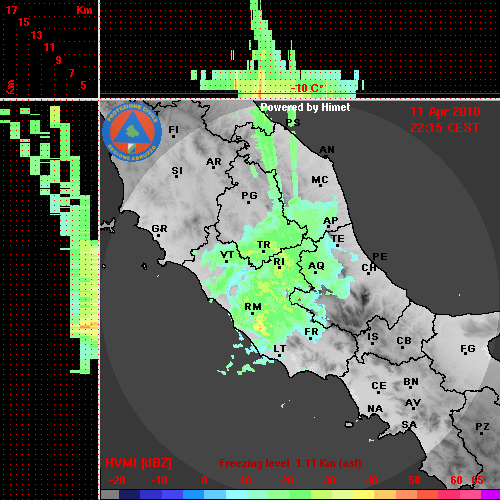Click the '40' dBZ scale value

[x=372, y=480]
